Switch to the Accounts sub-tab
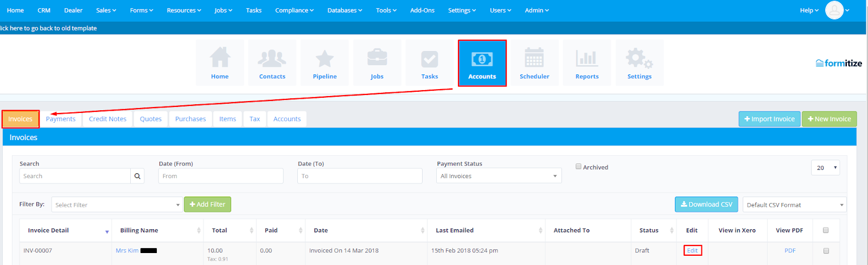868x265 pixels. 287,119
